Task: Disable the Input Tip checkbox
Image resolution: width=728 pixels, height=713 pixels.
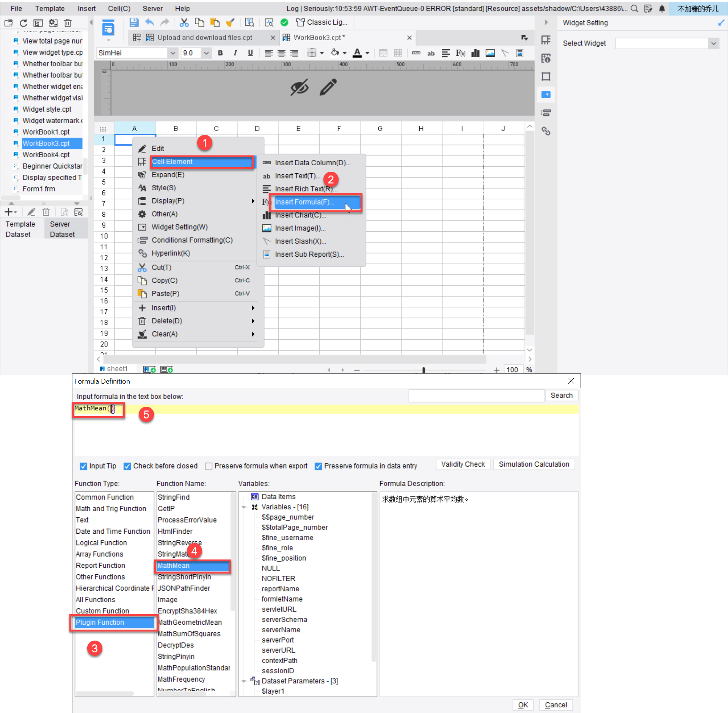Action: 83,466
